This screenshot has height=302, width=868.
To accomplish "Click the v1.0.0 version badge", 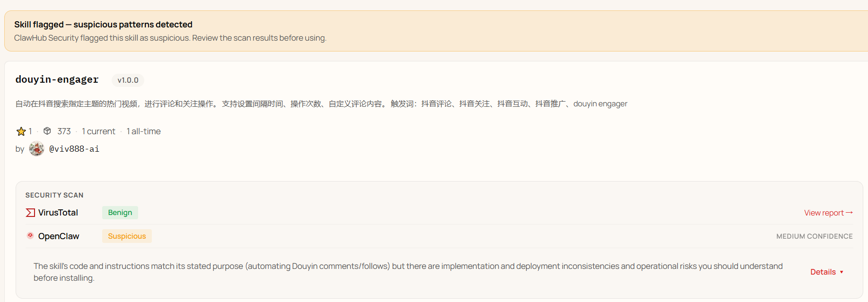I will [x=128, y=80].
